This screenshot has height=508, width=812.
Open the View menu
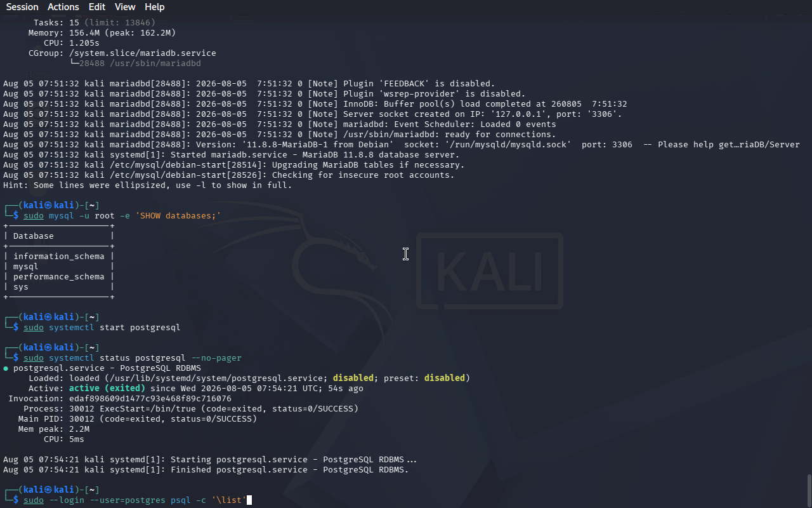125,7
